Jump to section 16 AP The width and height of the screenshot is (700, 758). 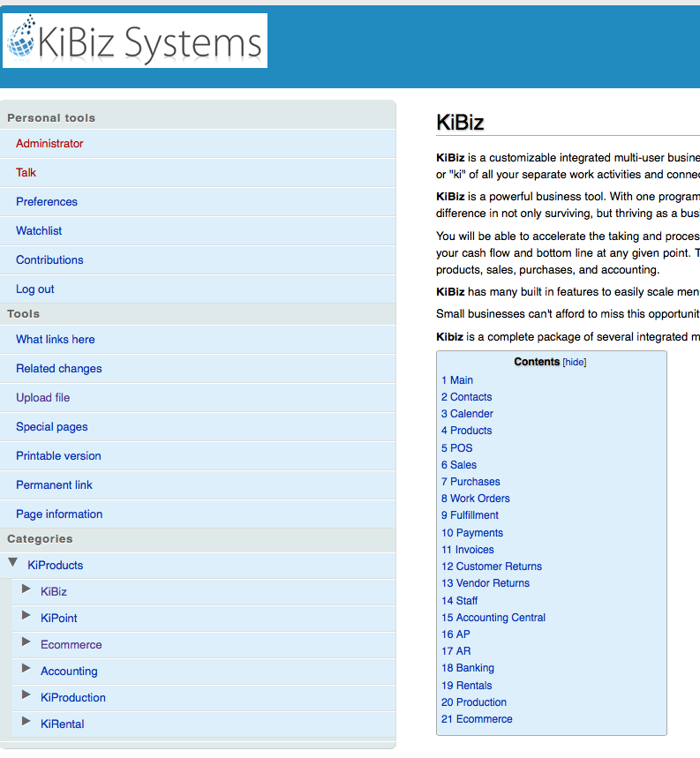click(x=455, y=634)
